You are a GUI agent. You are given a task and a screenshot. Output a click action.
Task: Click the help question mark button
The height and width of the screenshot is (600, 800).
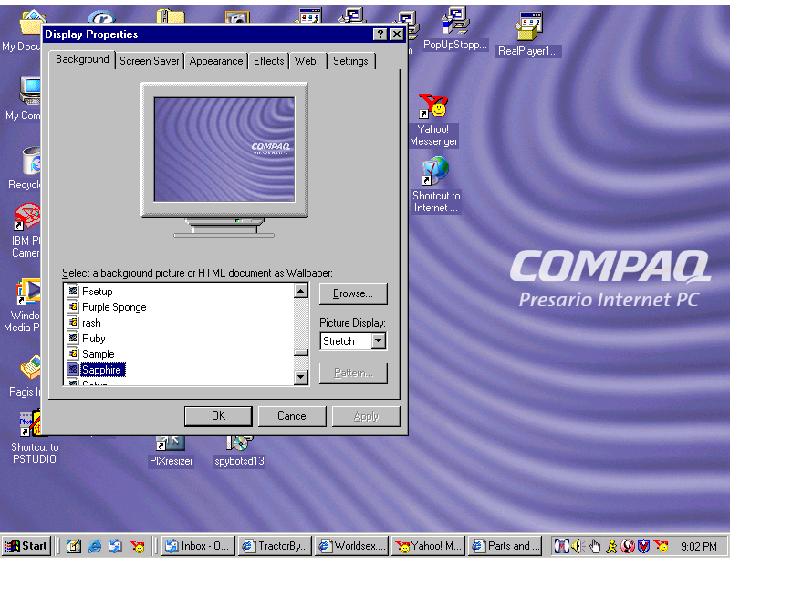(381, 35)
